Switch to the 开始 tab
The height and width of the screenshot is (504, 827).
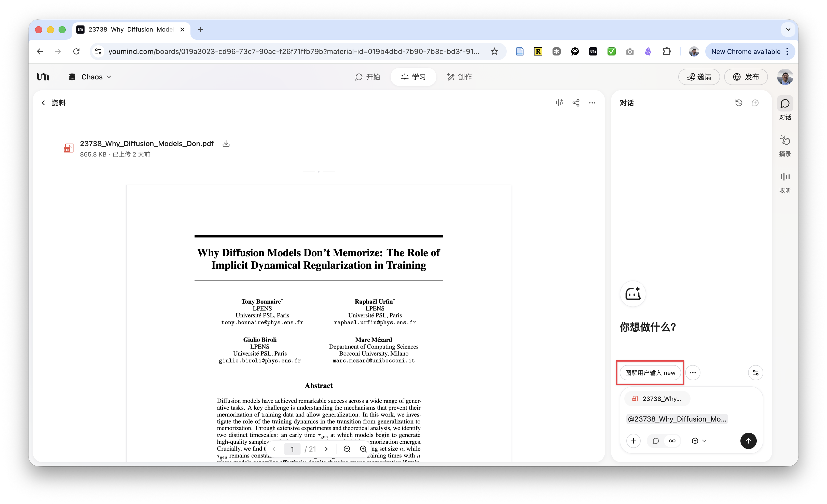(x=367, y=77)
